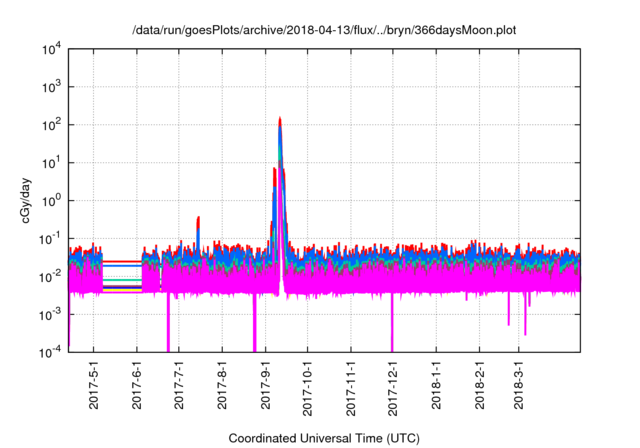This screenshot has height=448, width=640.
Task: Click the 10^-4 y-axis tick label
Action: (x=51, y=352)
